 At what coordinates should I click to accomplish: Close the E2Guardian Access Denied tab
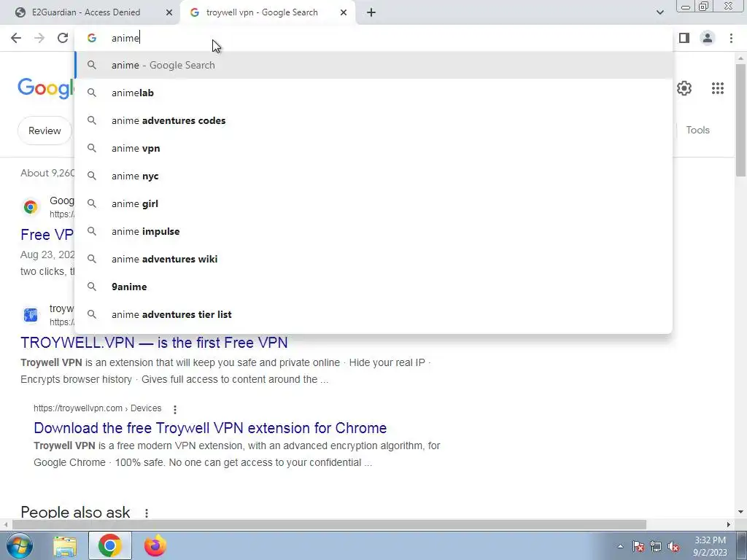click(169, 12)
